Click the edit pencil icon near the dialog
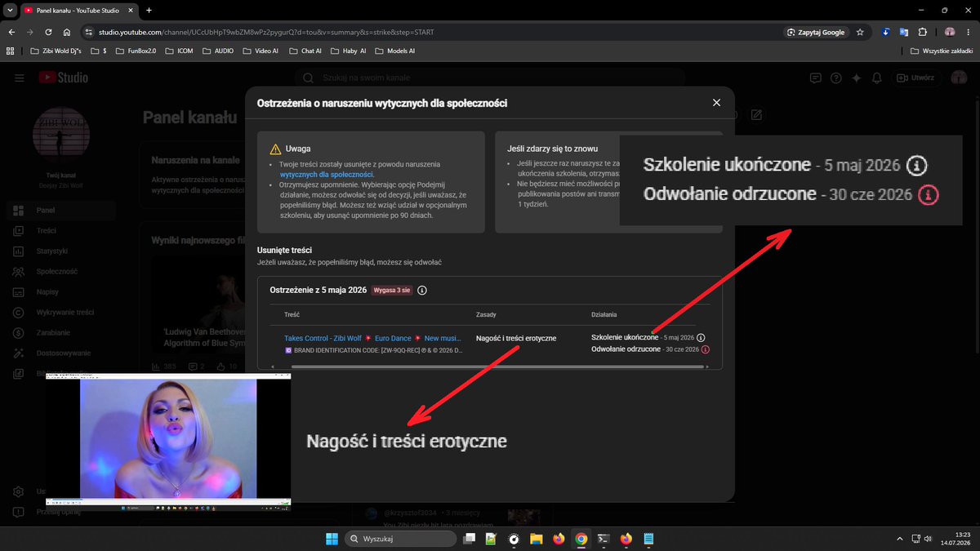This screenshot has height=551, width=980. (757, 115)
